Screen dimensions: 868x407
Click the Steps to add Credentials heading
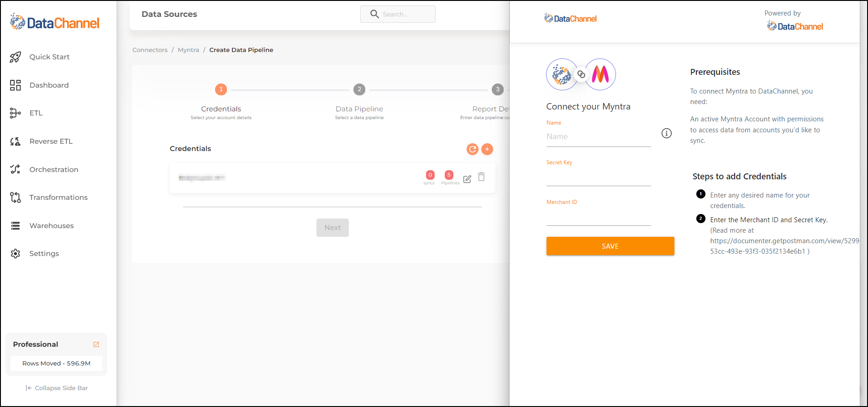(739, 177)
